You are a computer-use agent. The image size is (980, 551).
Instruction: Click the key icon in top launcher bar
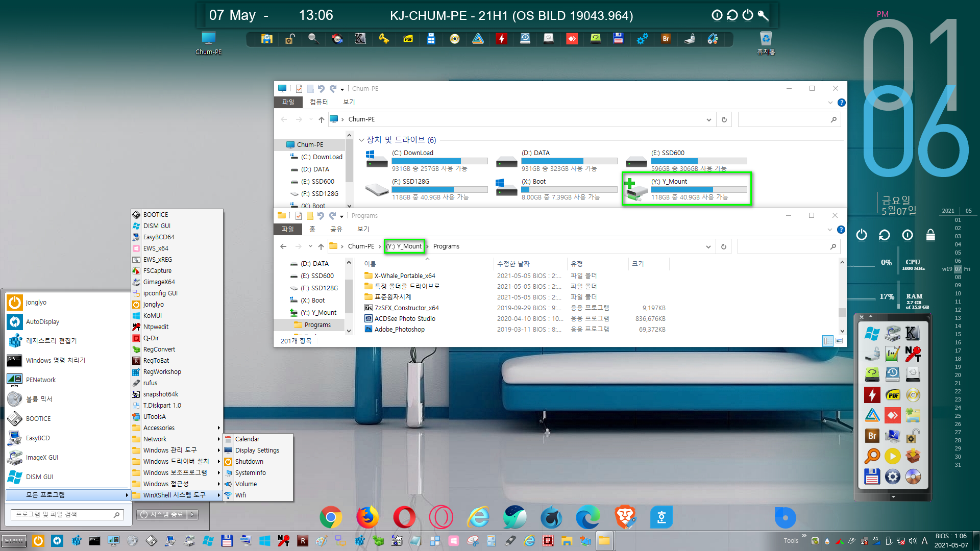coord(384,39)
